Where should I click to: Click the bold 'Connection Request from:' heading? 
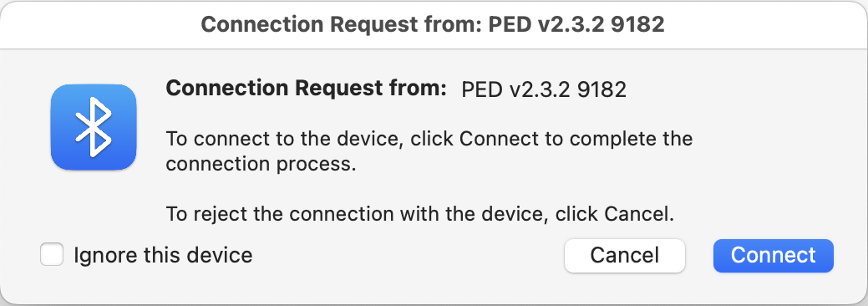pyautogui.click(x=306, y=88)
